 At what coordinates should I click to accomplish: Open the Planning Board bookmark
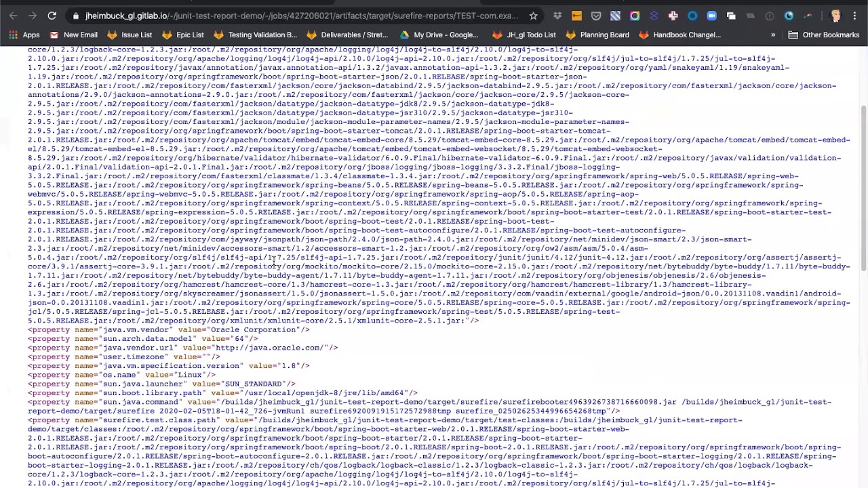597,35
